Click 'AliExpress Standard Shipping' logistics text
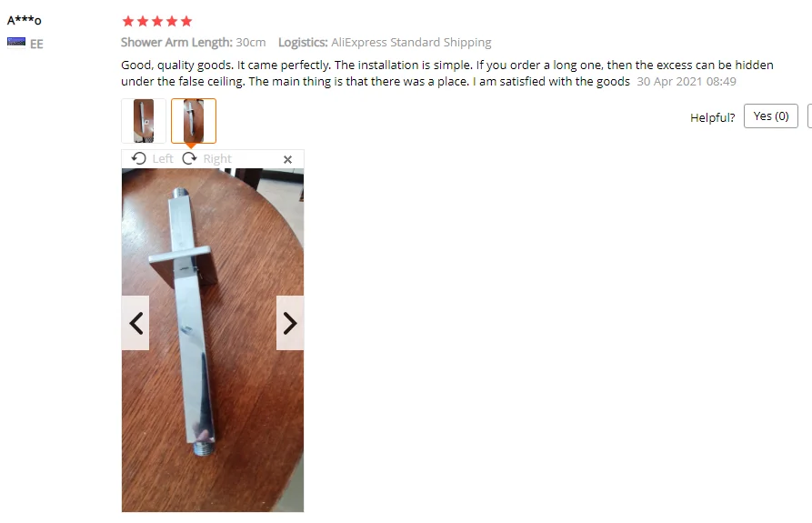This screenshot has height=523, width=812. click(411, 42)
